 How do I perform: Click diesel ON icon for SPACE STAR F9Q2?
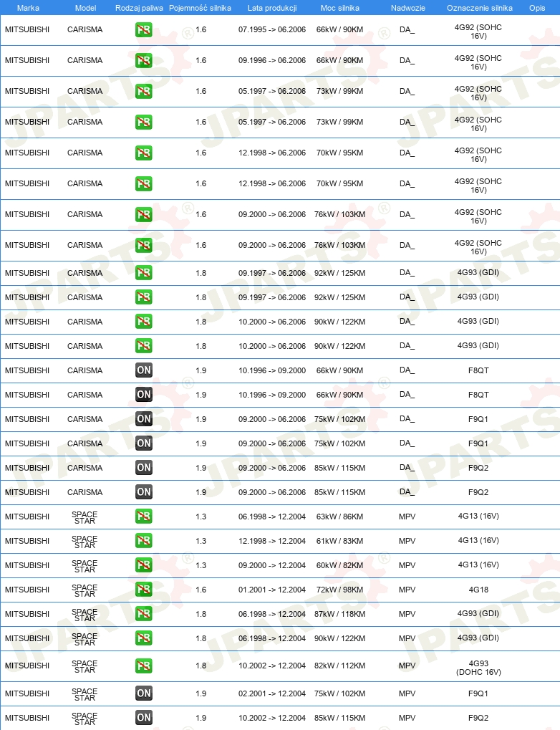[144, 717]
